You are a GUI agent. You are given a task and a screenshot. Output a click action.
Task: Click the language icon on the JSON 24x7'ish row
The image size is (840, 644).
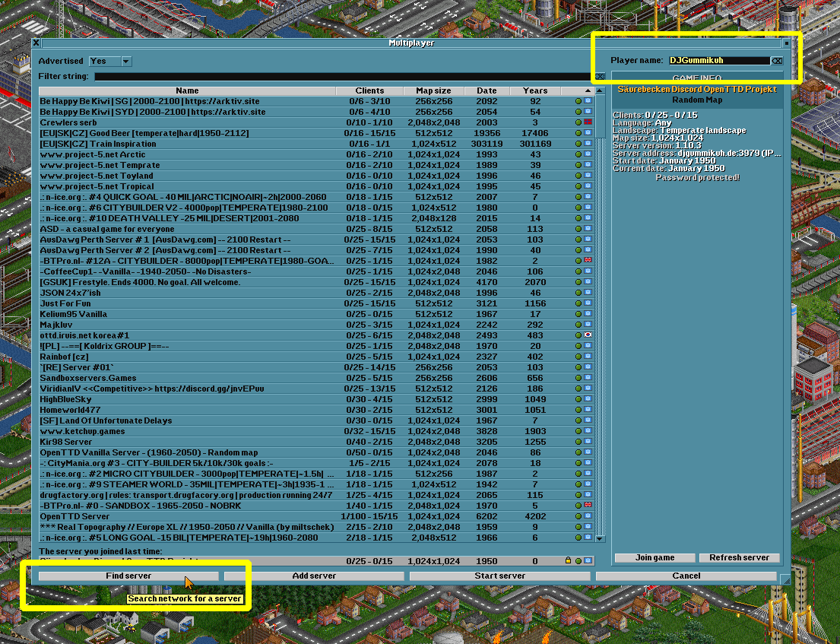[x=588, y=293]
